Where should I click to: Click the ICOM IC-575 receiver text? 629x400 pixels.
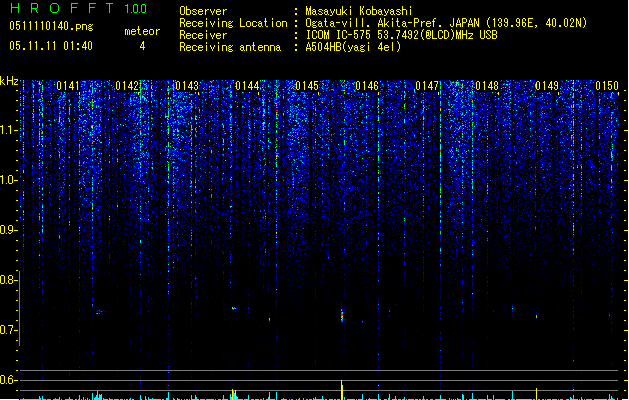click(x=401, y=35)
